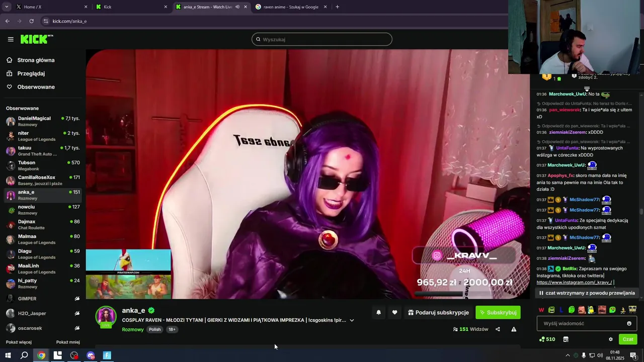Click the Polish language tag
The width and height of the screenshot is (644, 362).
pyautogui.click(x=155, y=329)
